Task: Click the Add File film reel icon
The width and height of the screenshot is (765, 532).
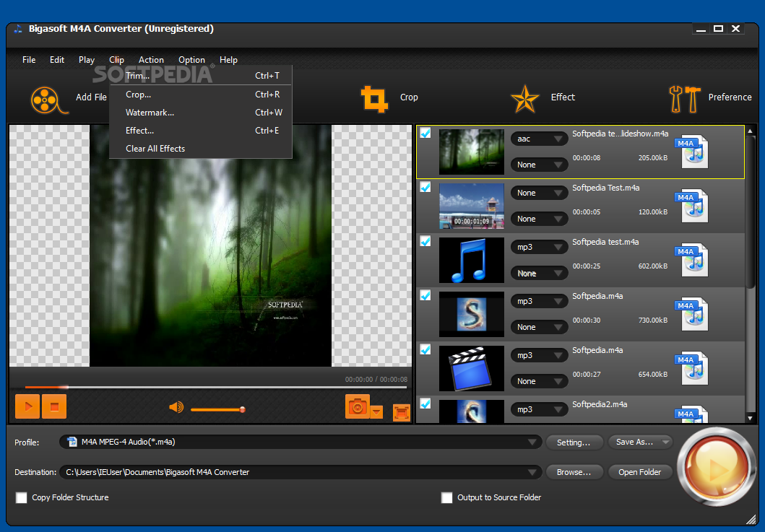Action: (49, 100)
